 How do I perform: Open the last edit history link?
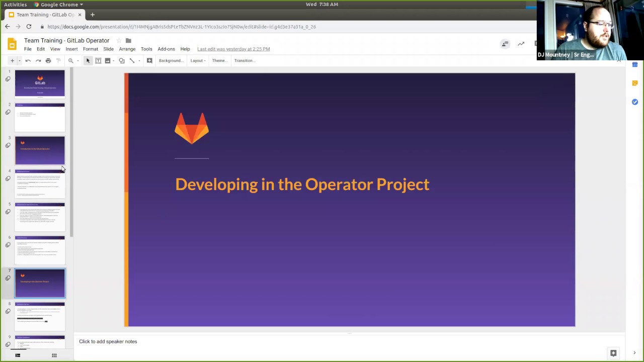pyautogui.click(x=233, y=49)
